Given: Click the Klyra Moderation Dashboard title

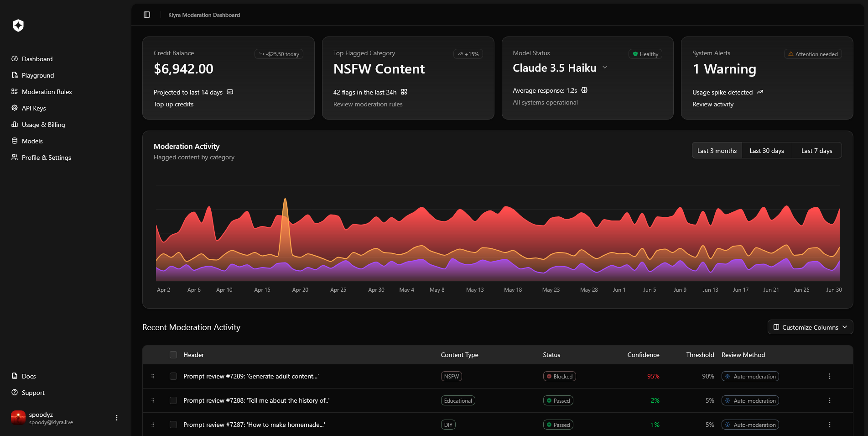Looking at the screenshot, I should coord(204,15).
